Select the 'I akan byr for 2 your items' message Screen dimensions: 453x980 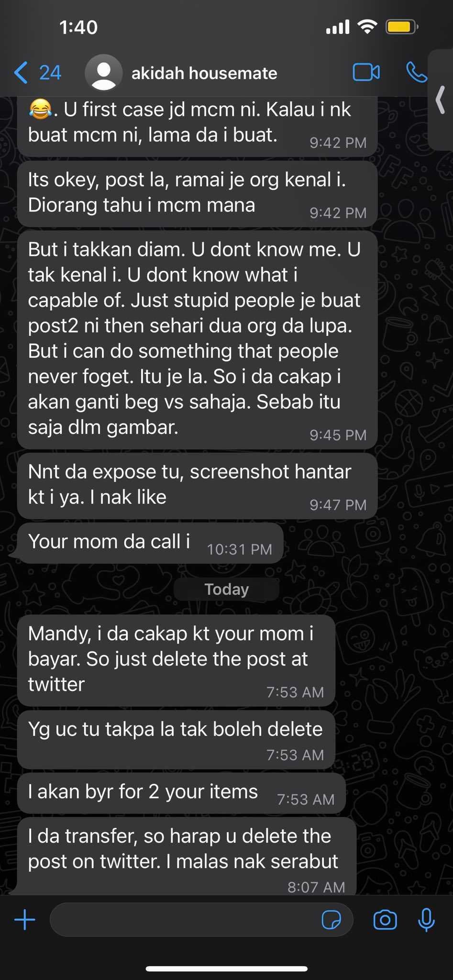(x=181, y=793)
